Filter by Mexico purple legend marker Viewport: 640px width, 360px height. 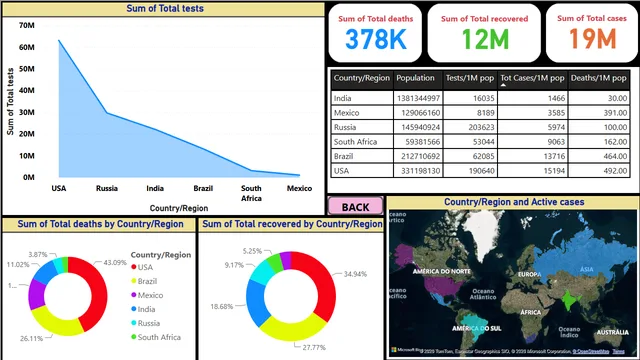coord(133,295)
